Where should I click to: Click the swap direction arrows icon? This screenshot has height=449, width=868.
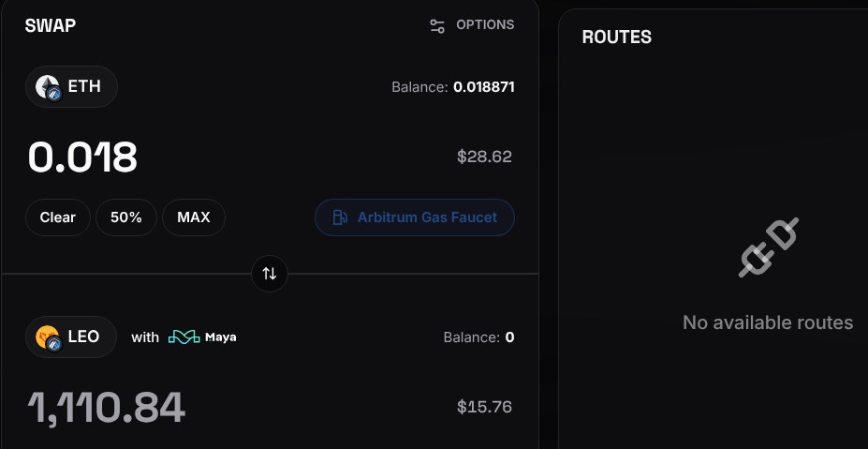270,274
